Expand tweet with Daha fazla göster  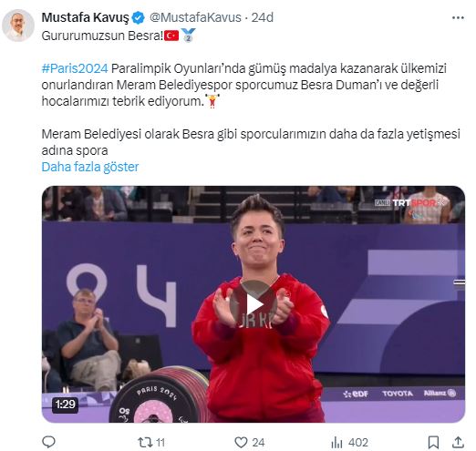point(90,167)
